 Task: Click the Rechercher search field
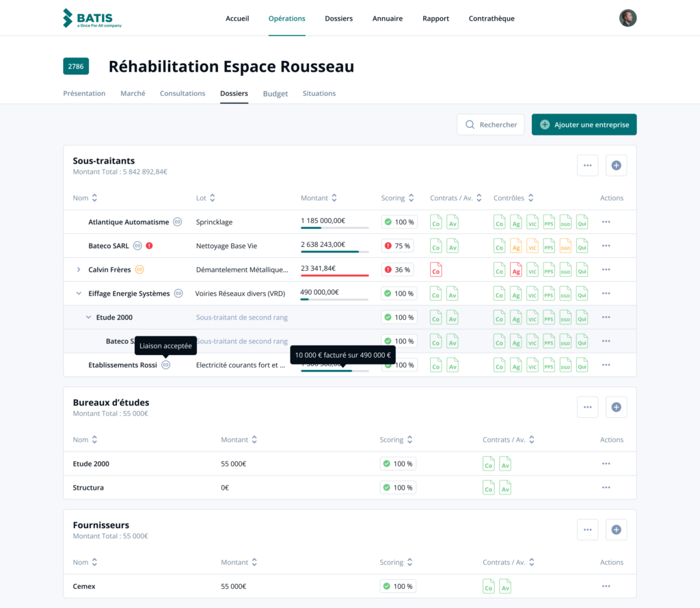point(491,124)
